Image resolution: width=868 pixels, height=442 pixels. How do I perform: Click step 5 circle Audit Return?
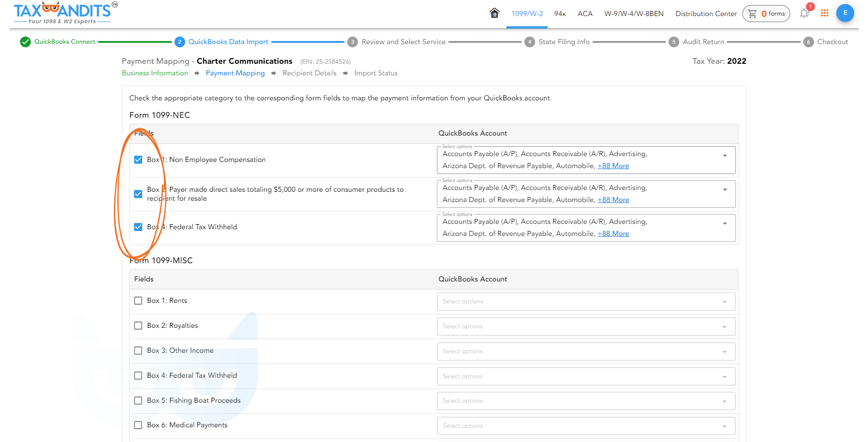click(674, 42)
